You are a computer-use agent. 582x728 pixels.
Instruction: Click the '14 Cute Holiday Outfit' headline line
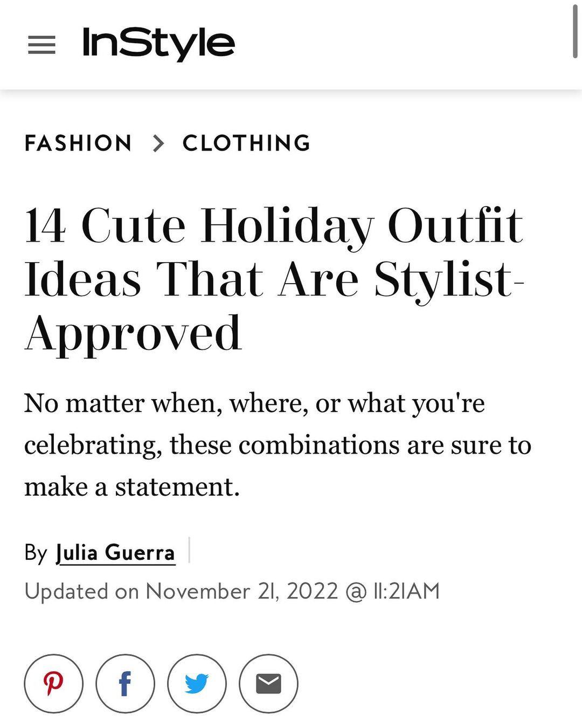[x=274, y=226]
